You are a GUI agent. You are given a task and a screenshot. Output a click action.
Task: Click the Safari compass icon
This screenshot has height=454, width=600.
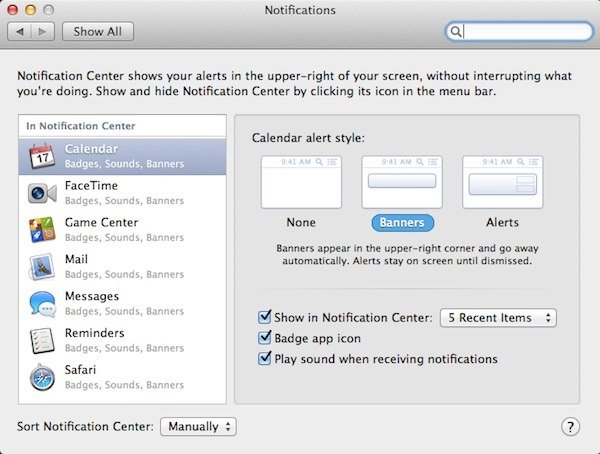[x=42, y=377]
